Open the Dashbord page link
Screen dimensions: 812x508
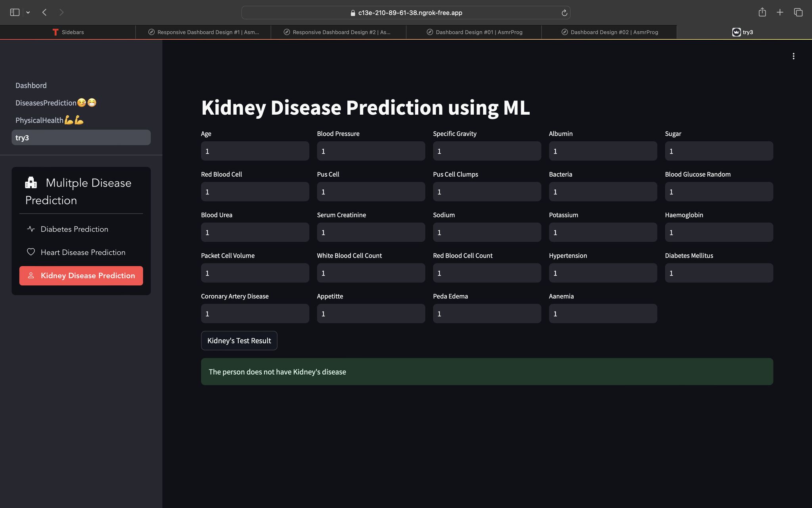point(31,85)
